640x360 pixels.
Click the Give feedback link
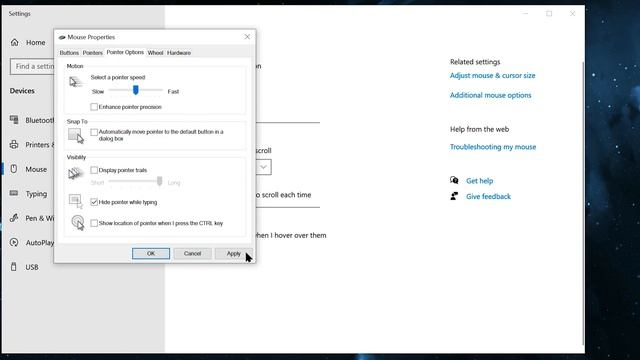pos(489,196)
